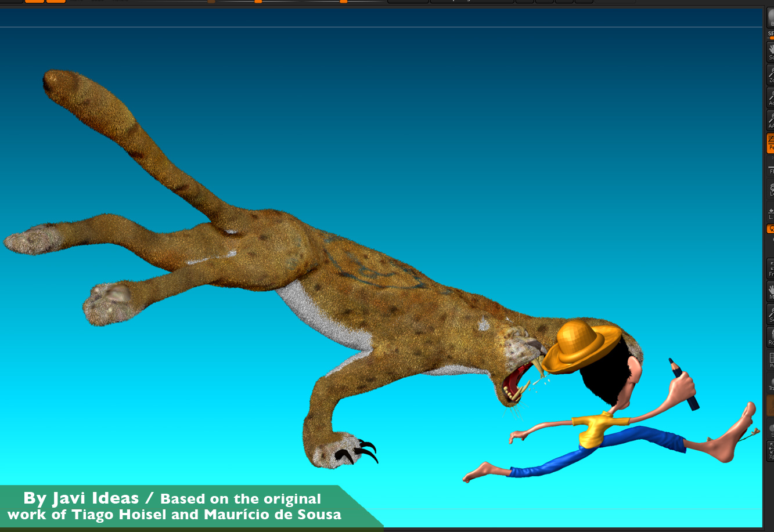Toggle the L.Sym local symmetry button
774x532 pixels.
(771, 212)
